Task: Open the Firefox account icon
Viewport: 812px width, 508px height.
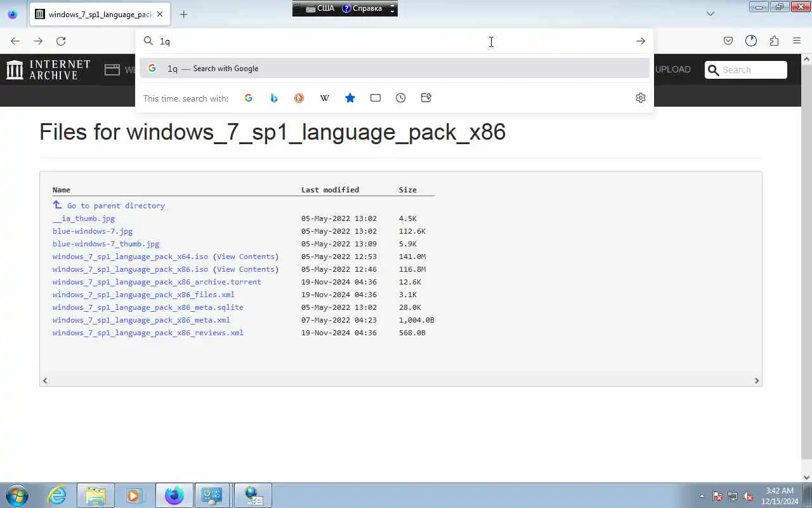Action: click(x=751, y=41)
